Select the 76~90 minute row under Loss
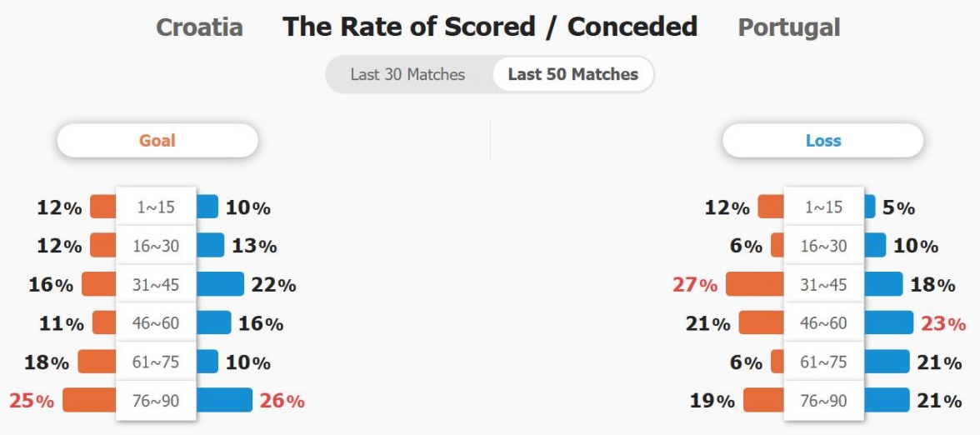This screenshot has height=435, width=980. pos(823,400)
